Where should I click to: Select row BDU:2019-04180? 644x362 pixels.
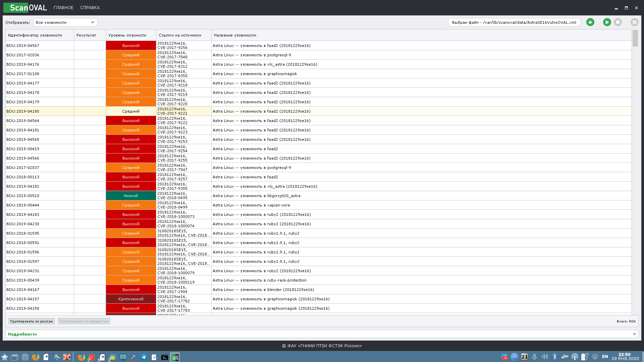pyautogui.click(x=319, y=111)
